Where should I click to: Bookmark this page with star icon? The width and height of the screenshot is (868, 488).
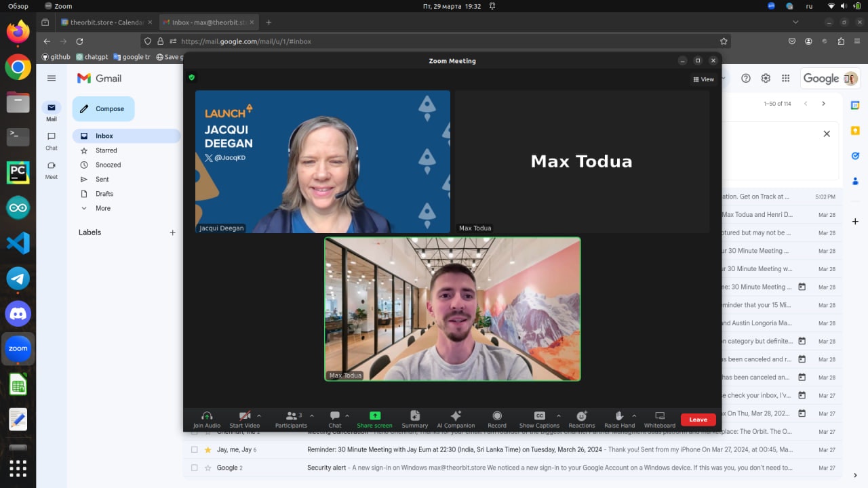pos(724,41)
